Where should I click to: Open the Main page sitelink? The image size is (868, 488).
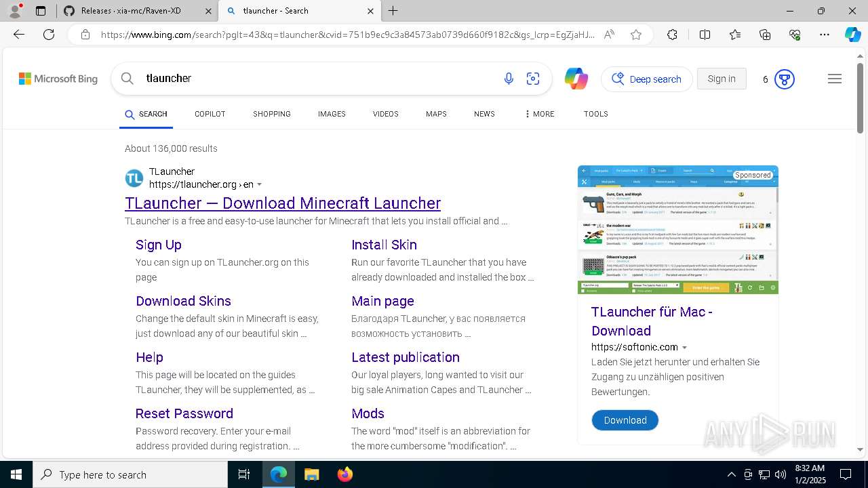[x=382, y=301]
